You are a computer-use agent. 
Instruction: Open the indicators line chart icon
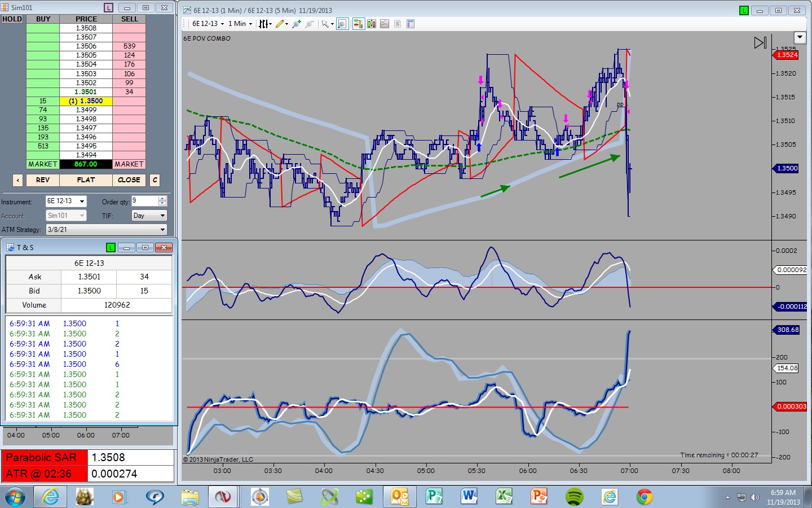click(x=385, y=24)
